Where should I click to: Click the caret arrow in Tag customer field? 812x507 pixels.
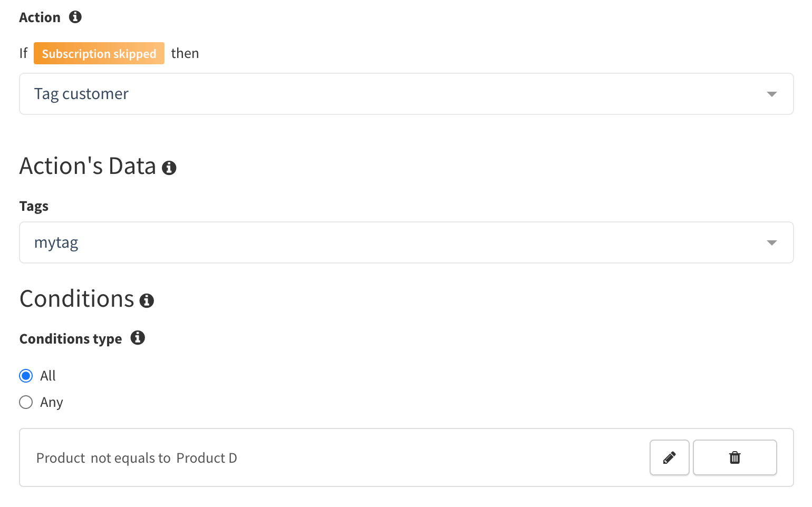772,94
